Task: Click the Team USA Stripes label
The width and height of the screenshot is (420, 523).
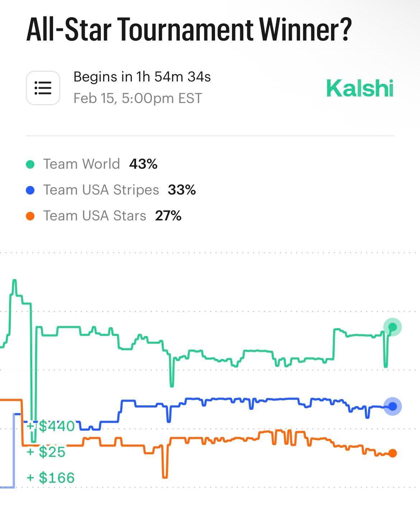Action: click(101, 190)
